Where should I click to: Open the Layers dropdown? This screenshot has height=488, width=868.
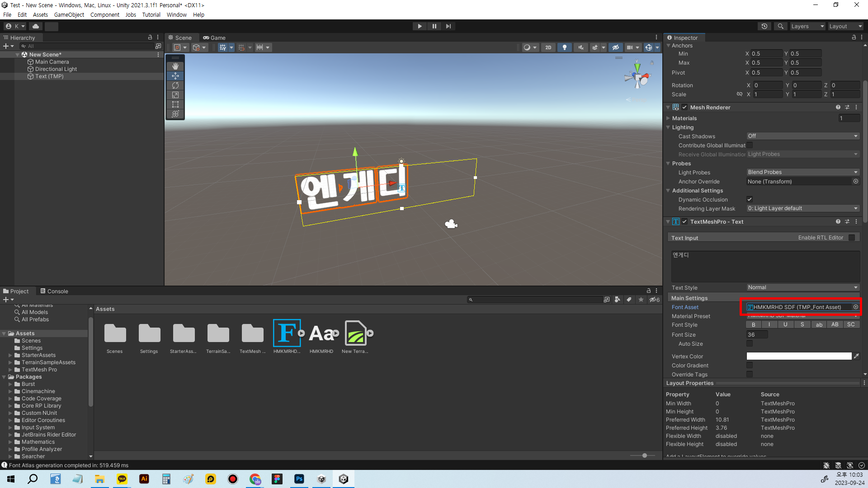tap(807, 26)
